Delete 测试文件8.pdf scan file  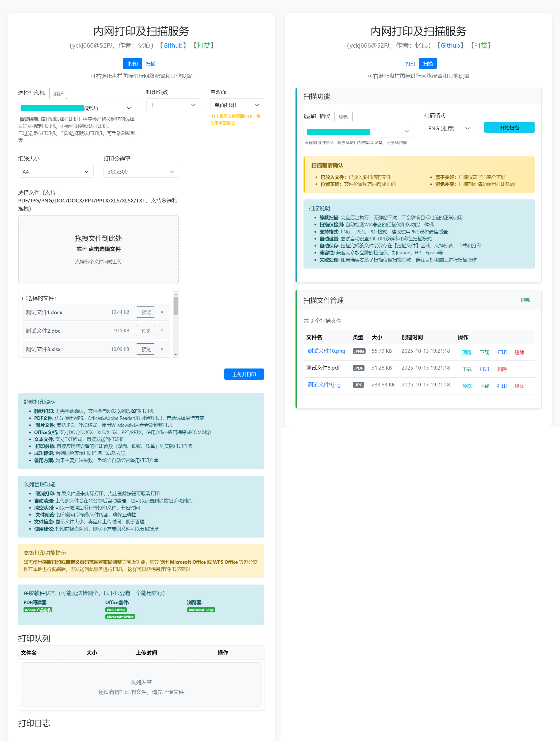pyautogui.click(x=501, y=369)
